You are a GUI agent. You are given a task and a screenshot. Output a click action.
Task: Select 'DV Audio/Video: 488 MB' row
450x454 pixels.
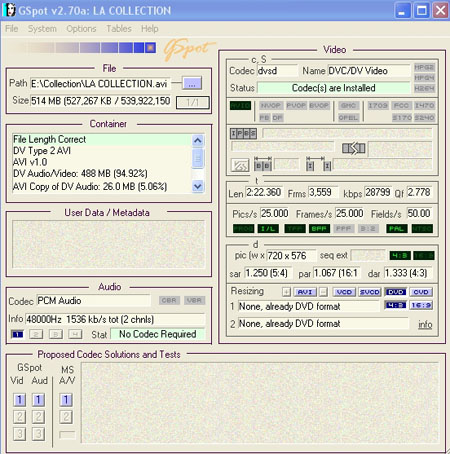tap(102, 173)
